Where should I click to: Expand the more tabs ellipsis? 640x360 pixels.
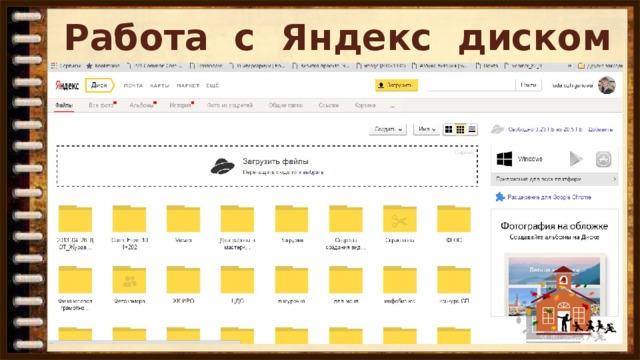click(392, 106)
